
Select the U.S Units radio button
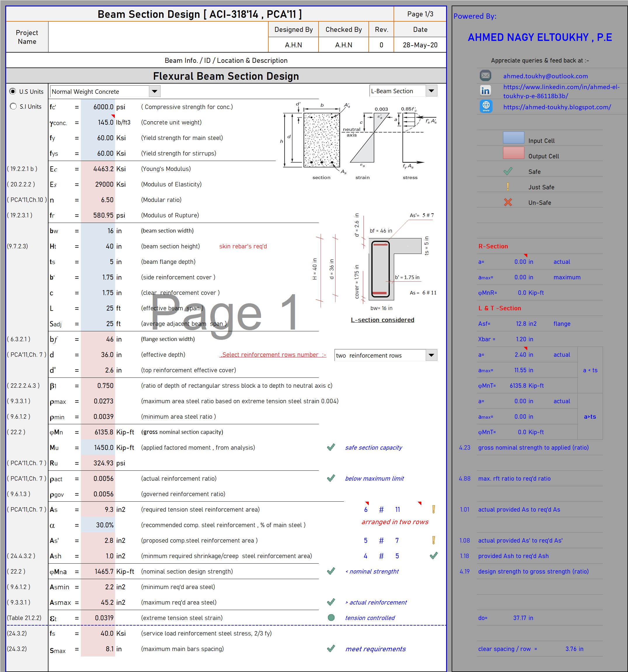13,91
